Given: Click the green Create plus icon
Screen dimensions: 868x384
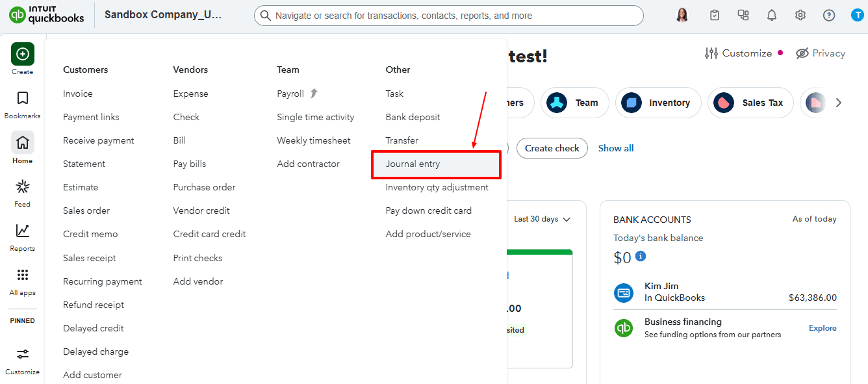Looking at the screenshot, I should tap(23, 54).
